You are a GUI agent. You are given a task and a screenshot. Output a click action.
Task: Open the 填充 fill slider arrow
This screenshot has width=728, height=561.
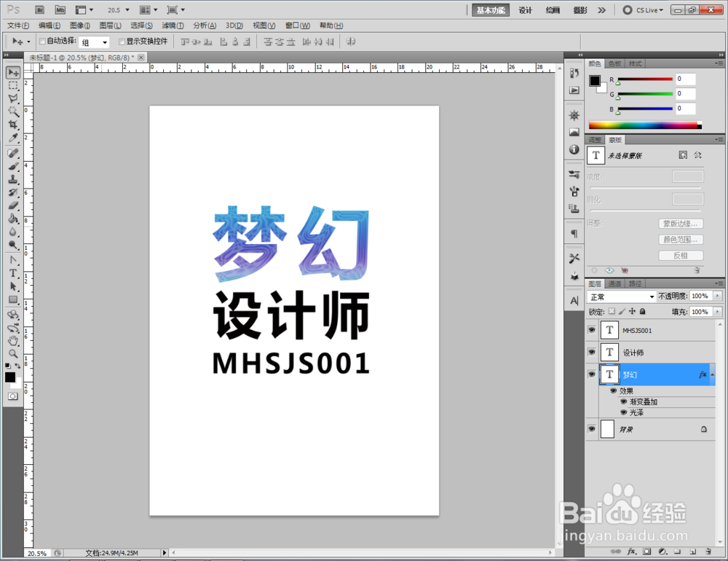(x=718, y=312)
